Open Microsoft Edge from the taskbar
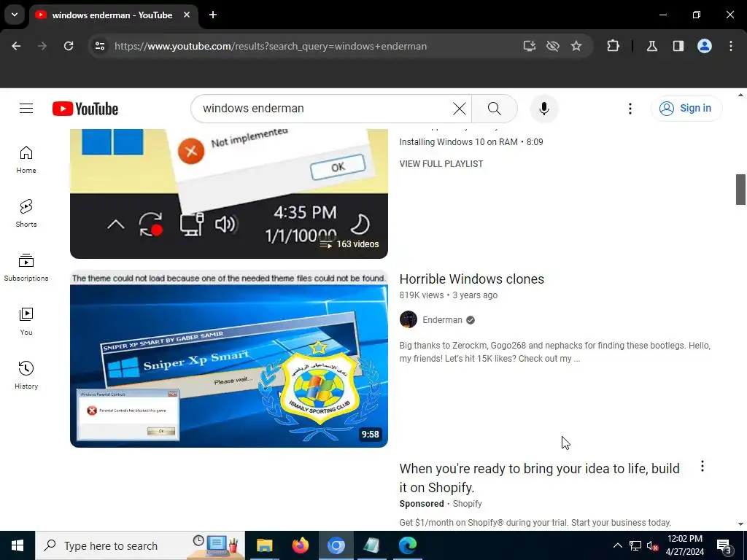Viewport: 747px width, 560px height. point(408,545)
